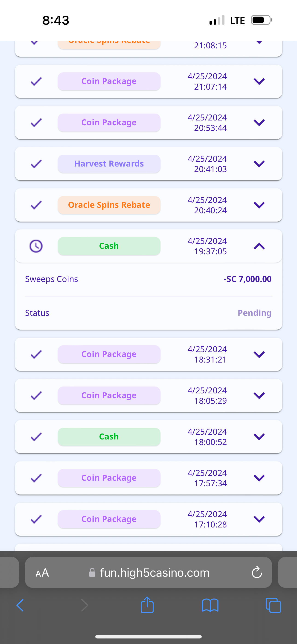Tap the Coin Package row at 18:31:21
Viewport: 297px width, 644px height.
(x=148, y=354)
